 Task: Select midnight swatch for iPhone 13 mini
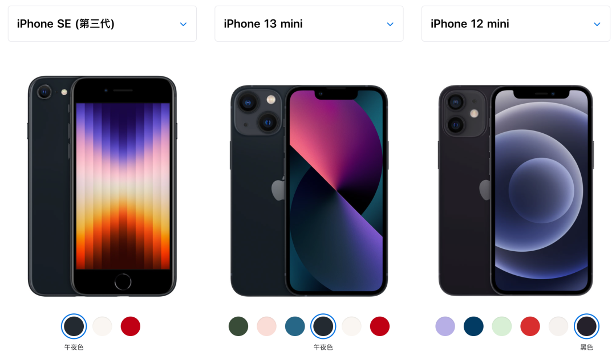coord(323,326)
